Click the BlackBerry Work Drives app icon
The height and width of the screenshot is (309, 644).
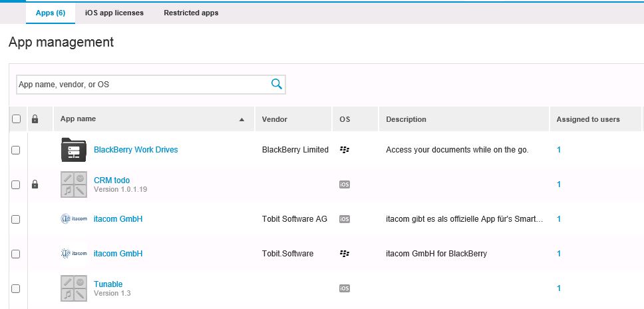(x=74, y=150)
